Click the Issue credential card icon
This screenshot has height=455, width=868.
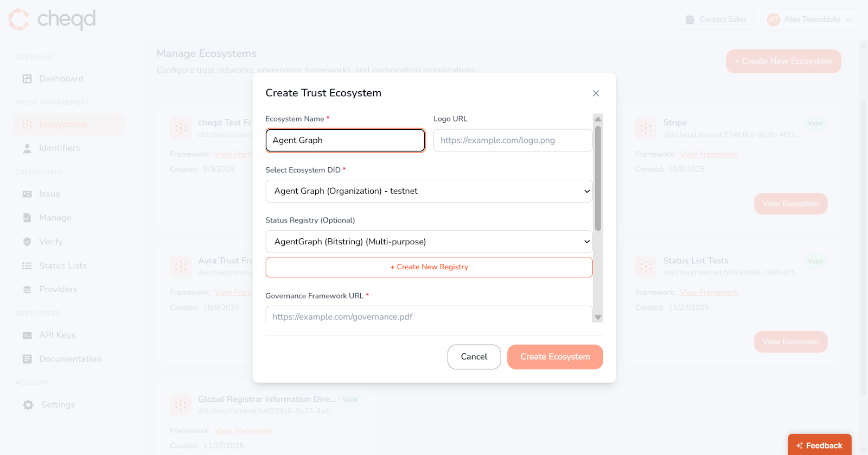coord(27,194)
